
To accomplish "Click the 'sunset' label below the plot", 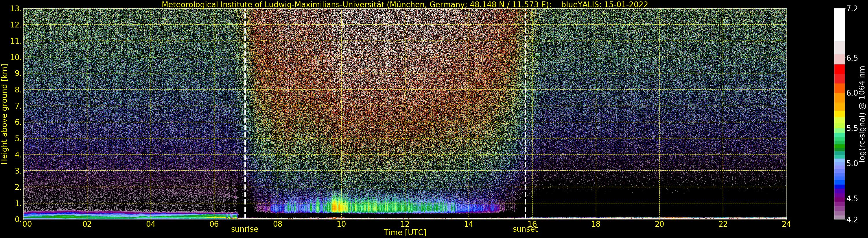I will tap(525, 229).
